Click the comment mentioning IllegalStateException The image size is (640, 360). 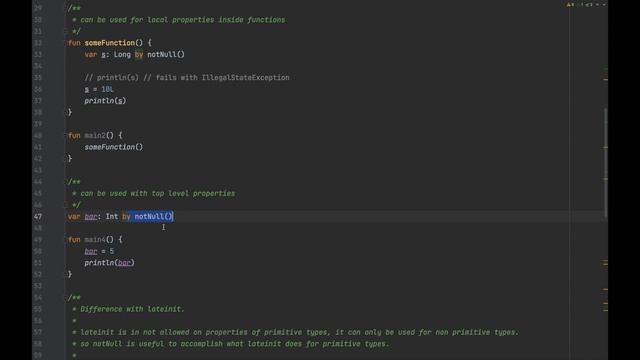point(187,78)
